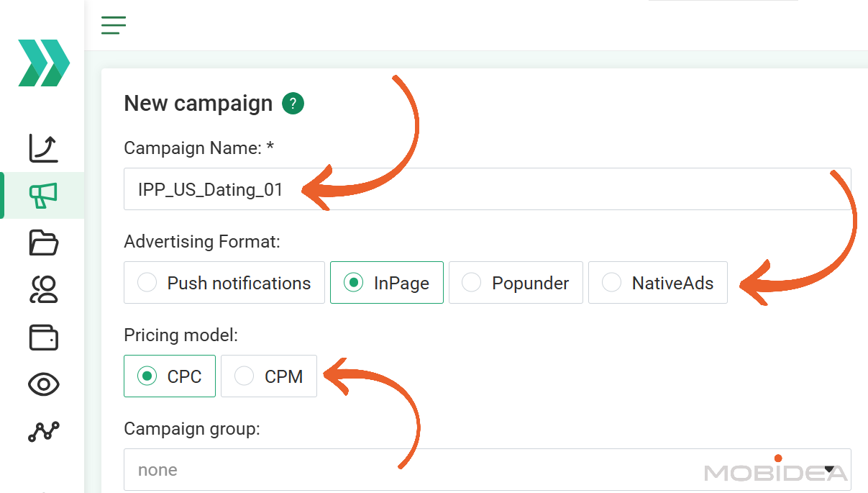Screen dimensions: 868x493
Task: Open the audiences people icon
Action: (x=43, y=290)
